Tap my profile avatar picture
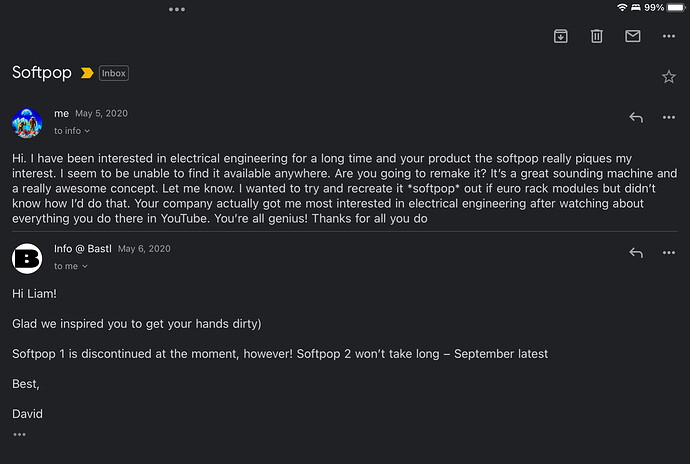This screenshot has height=464, width=690. coord(27,123)
